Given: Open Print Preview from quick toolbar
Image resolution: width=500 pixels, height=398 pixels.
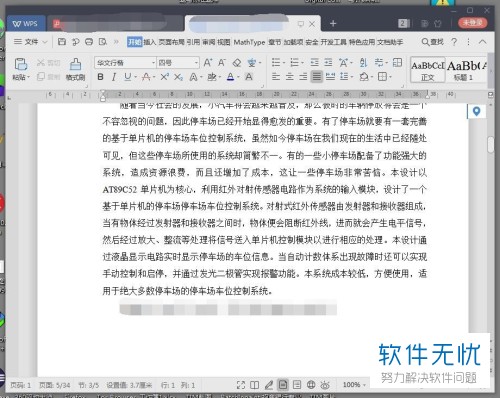Looking at the screenshot, I should (103, 42).
